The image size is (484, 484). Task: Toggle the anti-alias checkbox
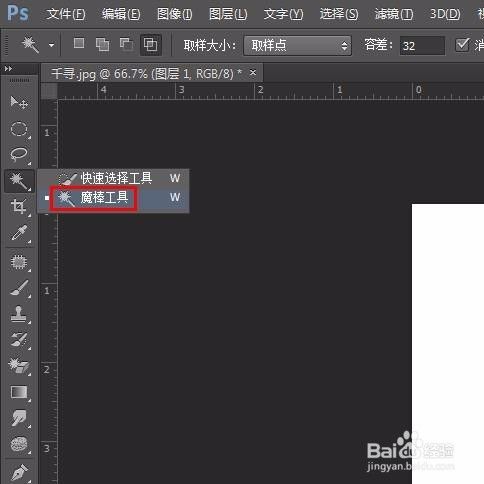tap(462, 44)
